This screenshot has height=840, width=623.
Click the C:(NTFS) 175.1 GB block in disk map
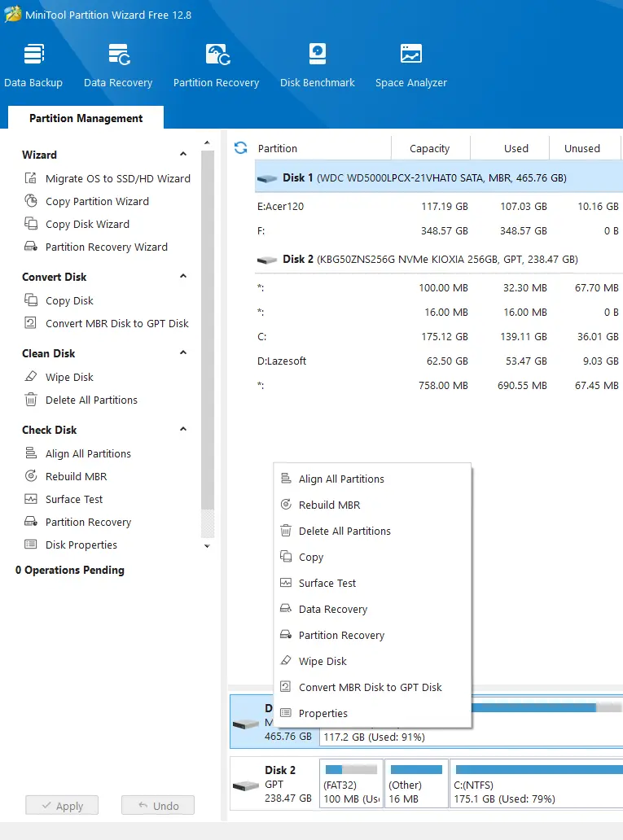536,783
